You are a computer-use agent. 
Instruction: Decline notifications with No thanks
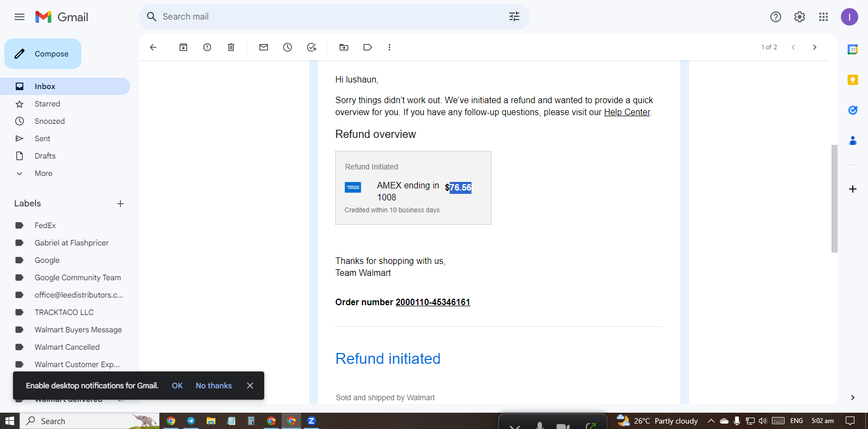click(x=214, y=386)
